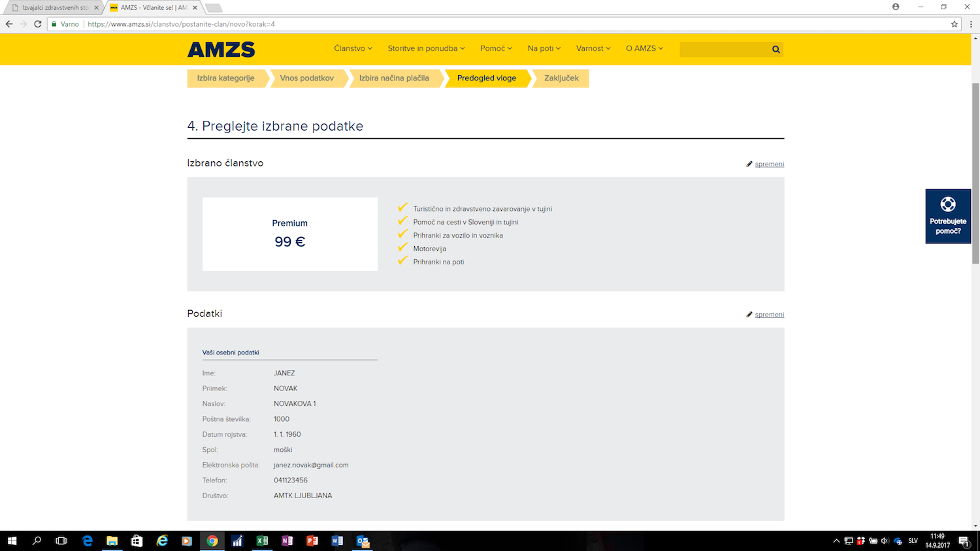The width and height of the screenshot is (980, 551).
Task: Reload the page in Chrome
Action: pyautogui.click(x=38, y=24)
